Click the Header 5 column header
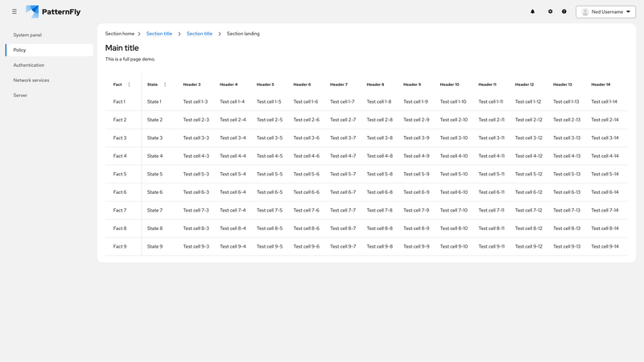Viewport: 644px width, 362px height. (x=266, y=84)
